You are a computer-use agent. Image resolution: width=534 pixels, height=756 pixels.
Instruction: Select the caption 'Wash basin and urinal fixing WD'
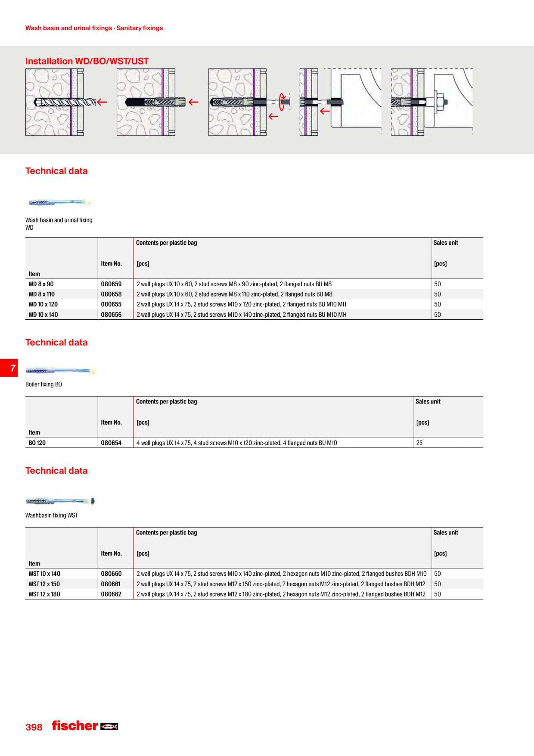coord(59,224)
